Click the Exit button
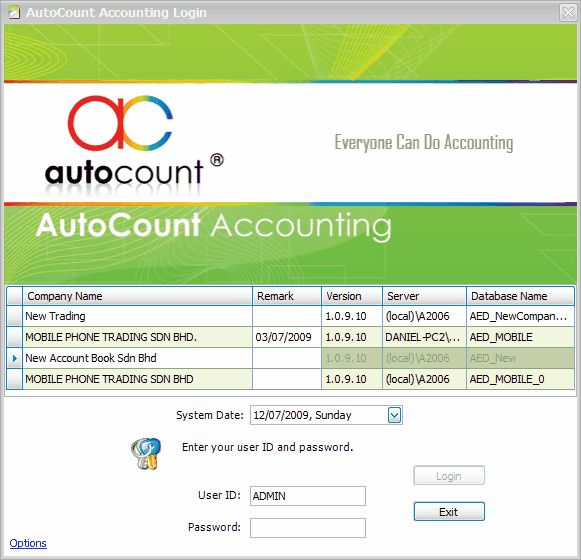The image size is (581, 560). pyautogui.click(x=449, y=512)
